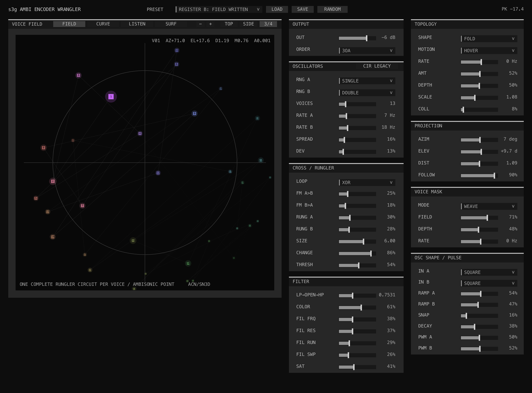Open the IN A SQUARE dropdown
Viewport: 532px width, 393px height.
coord(489,272)
